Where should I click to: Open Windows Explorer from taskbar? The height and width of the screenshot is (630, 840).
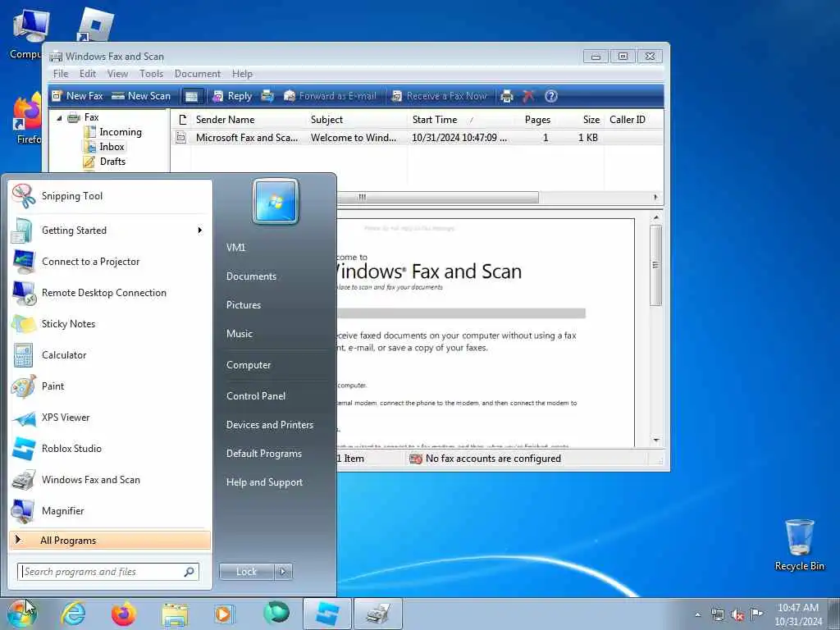(175, 614)
